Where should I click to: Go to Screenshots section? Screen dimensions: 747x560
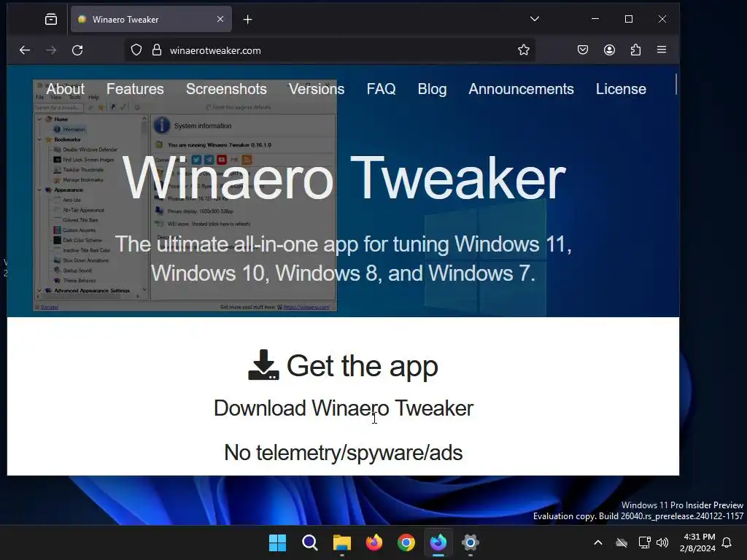click(226, 88)
